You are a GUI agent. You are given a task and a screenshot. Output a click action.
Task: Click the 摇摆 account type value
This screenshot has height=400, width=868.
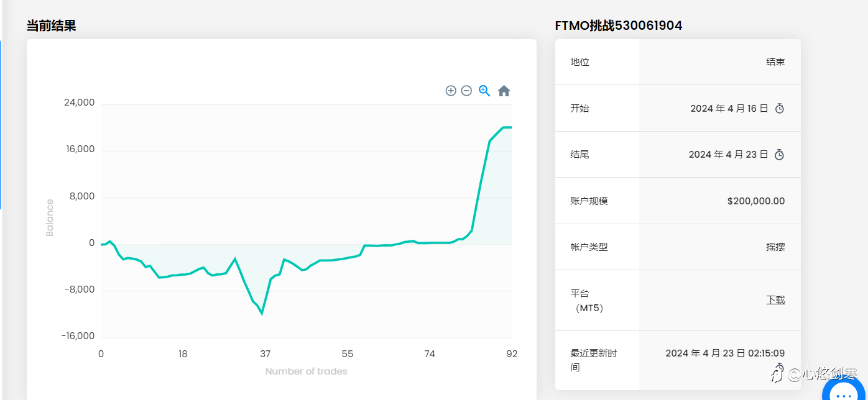point(775,247)
